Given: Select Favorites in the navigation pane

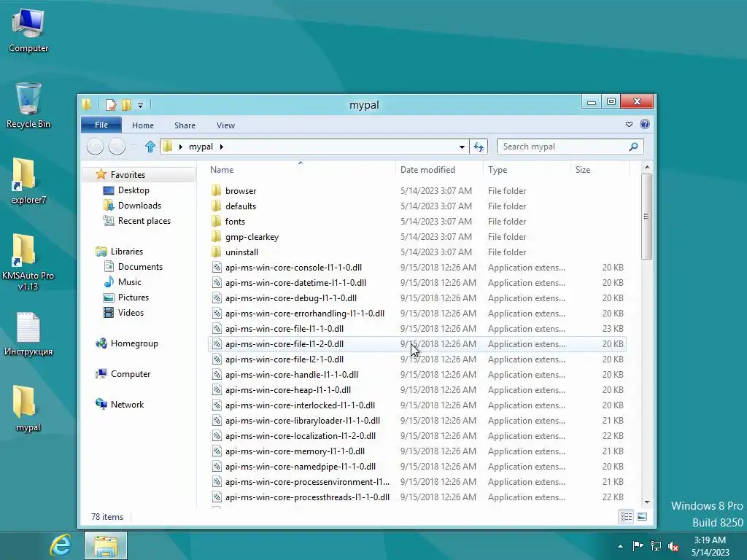Looking at the screenshot, I should click(128, 175).
